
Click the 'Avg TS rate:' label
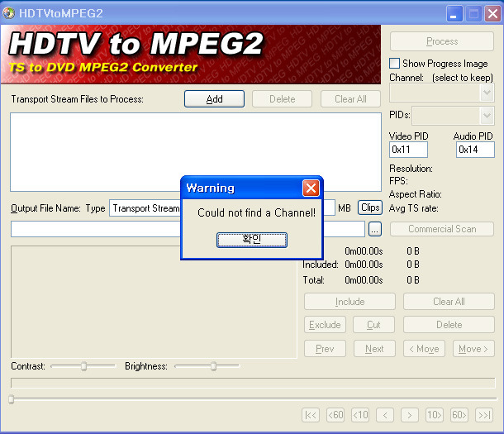tap(413, 208)
